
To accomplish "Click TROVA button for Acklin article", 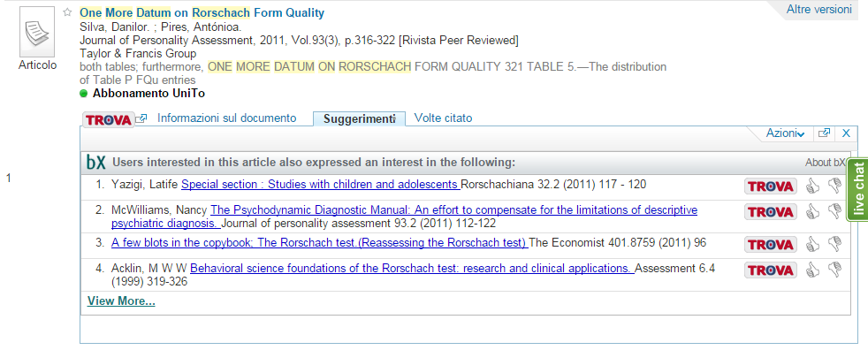I will click(771, 270).
